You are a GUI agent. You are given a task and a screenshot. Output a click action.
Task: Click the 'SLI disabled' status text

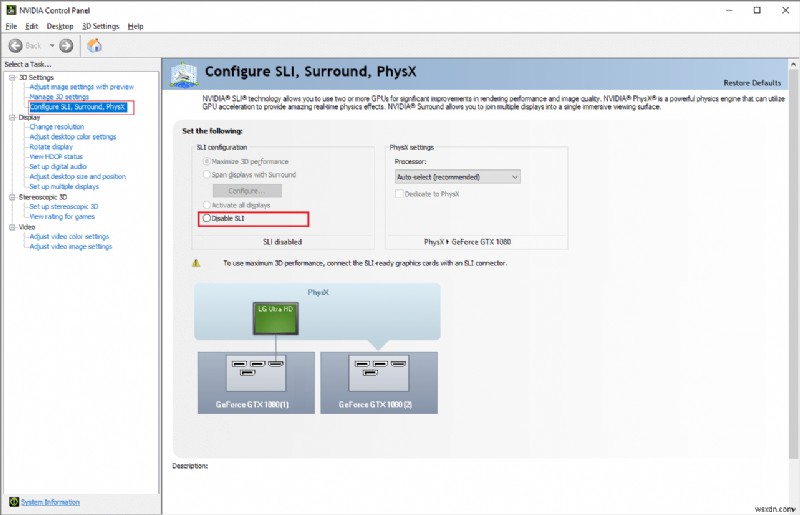[x=282, y=242]
